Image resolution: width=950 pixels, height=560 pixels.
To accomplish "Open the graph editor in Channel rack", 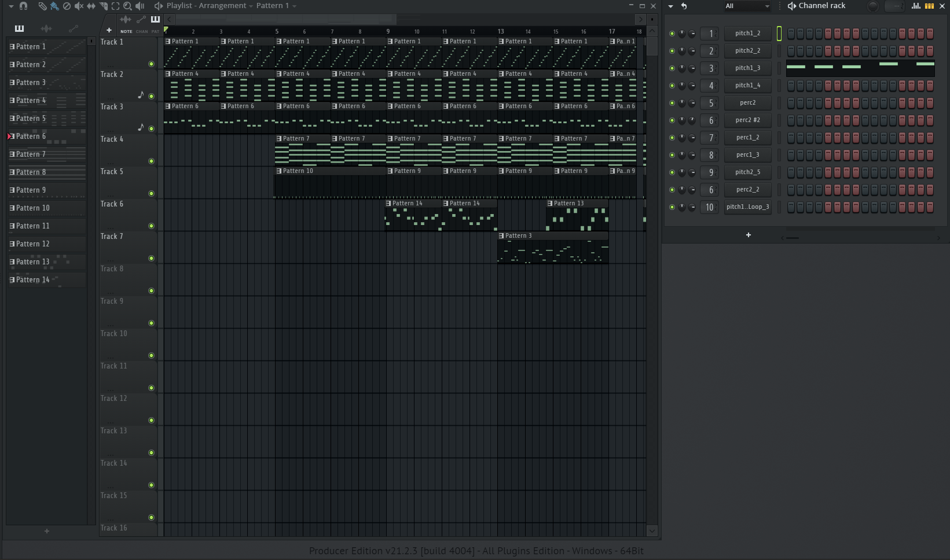I will (x=916, y=6).
